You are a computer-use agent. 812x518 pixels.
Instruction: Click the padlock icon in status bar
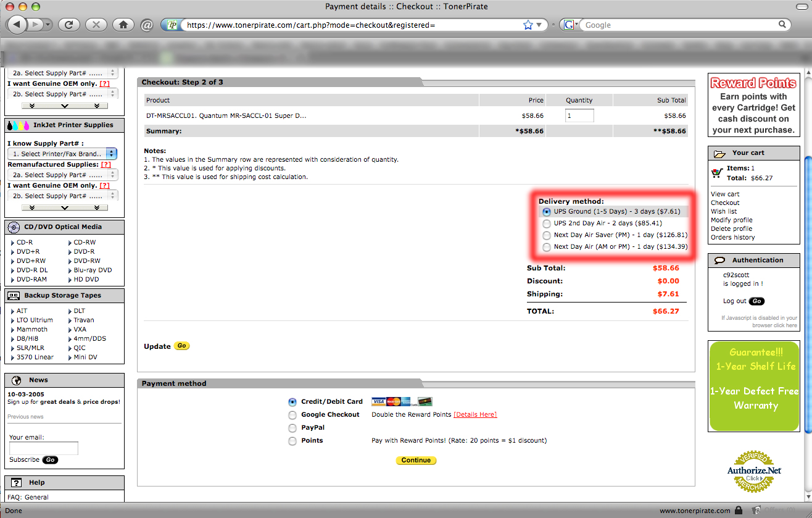click(738, 511)
